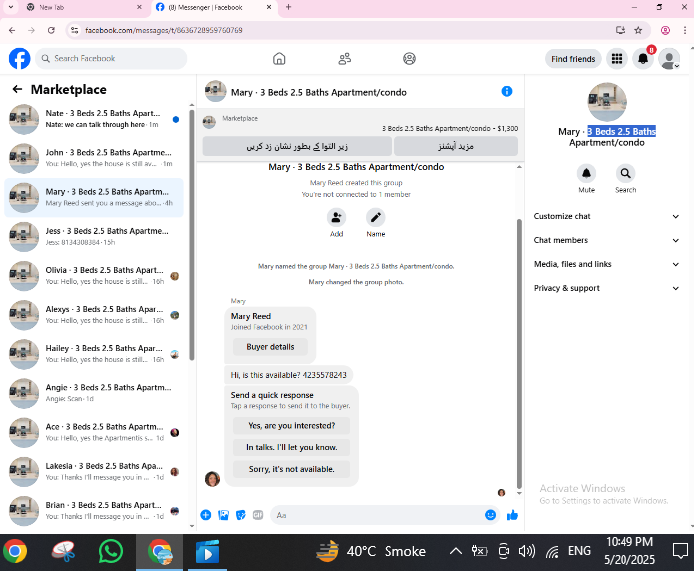The height and width of the screenshot is (571, 694).
Task: Attach a photo with the image icon
Action: [224, 515]
